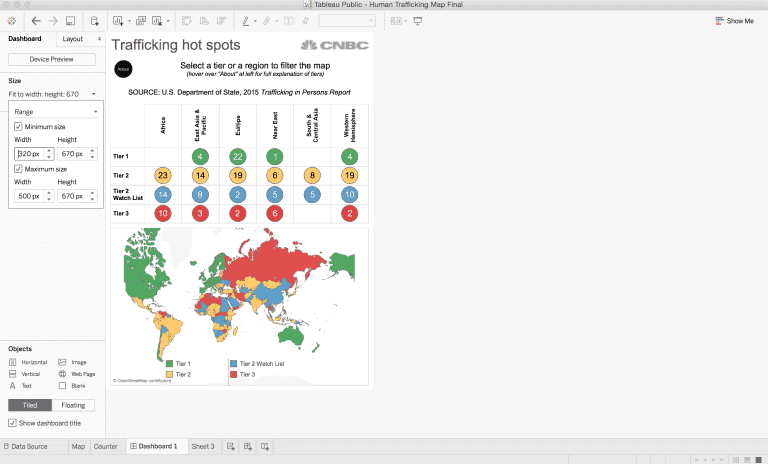Viewport: 768px width, 464px height.
Task: Click the new worksheet tab icon
Action: 231,446
